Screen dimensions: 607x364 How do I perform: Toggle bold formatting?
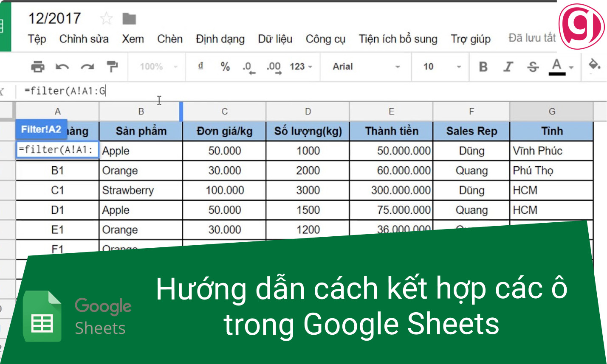click(x=483, y=67)
